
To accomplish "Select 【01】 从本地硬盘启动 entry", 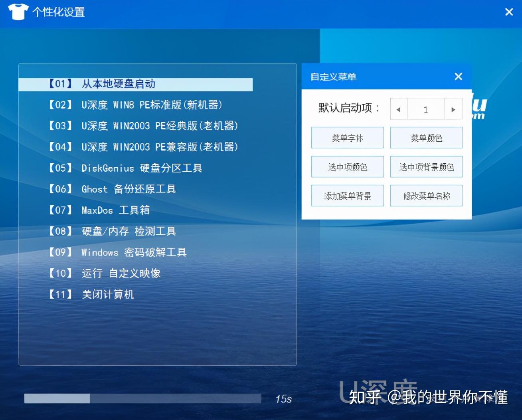I will pyautogui.click(x=136, y=84).
